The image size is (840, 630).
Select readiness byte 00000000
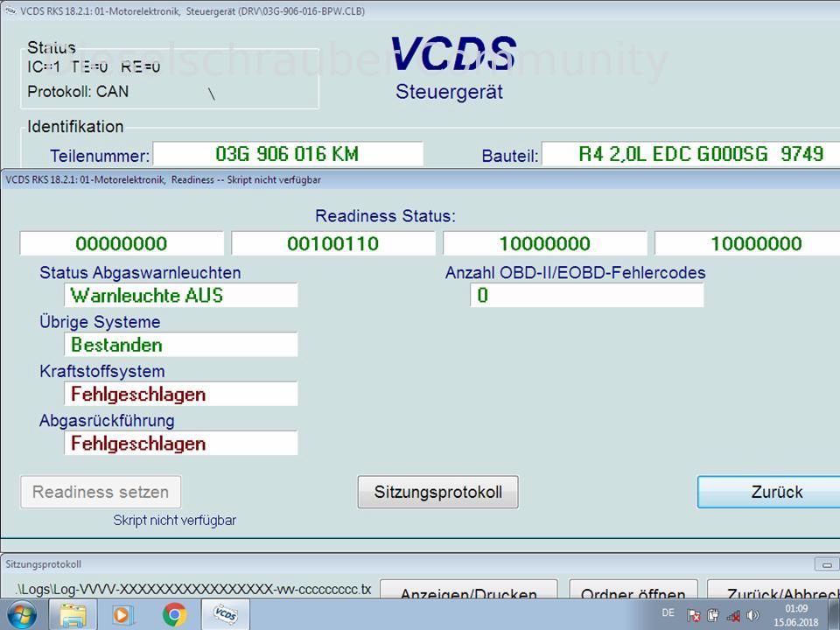click(x=122, y=244)
